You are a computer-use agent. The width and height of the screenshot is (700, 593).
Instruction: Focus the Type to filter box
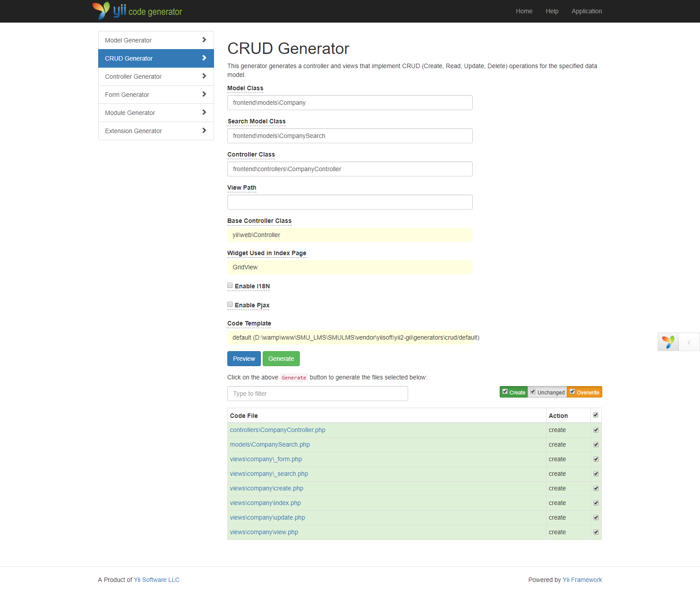[317, 394]
